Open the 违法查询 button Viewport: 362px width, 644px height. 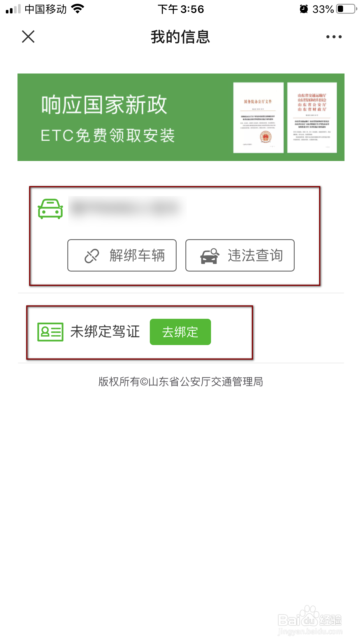point(240,256)
